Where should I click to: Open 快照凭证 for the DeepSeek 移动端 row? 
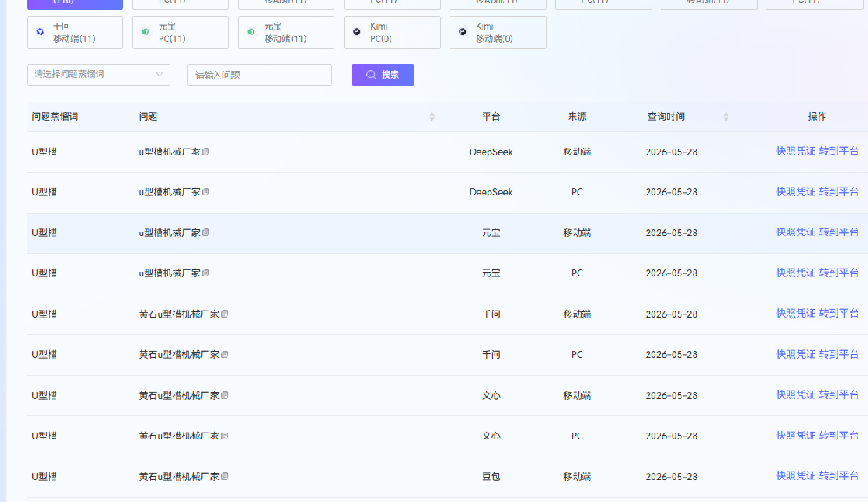(x=795, y=151)
